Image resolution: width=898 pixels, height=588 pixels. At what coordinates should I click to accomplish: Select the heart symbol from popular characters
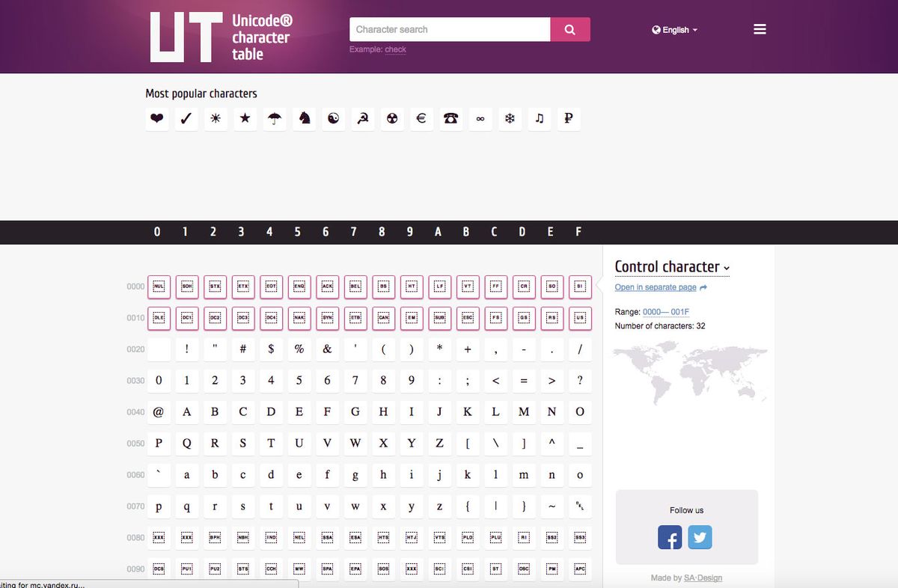(x=156, y=118)
